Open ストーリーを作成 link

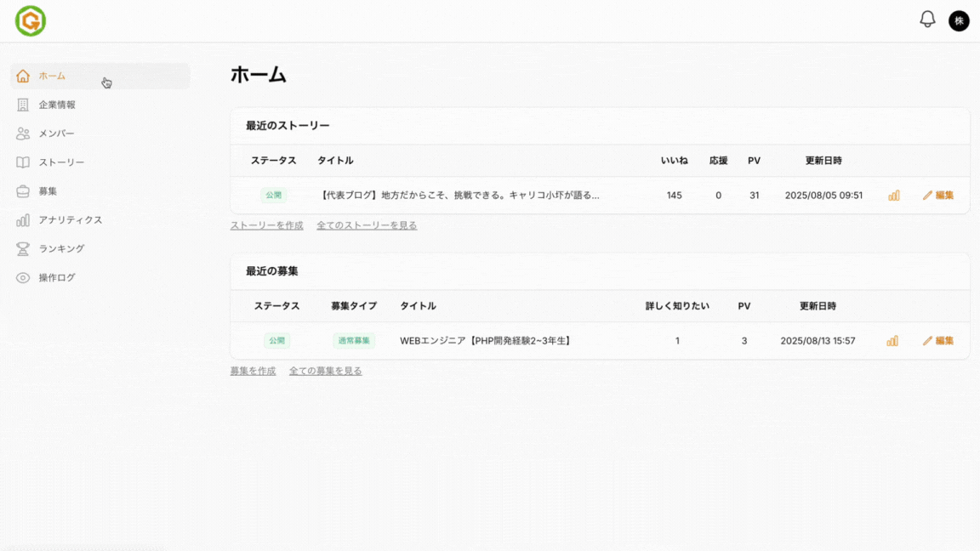[265, 225]
